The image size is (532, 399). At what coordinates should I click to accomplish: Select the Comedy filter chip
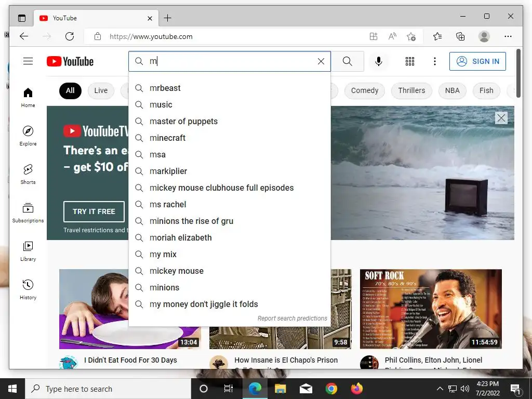click(x=364, y=90)
